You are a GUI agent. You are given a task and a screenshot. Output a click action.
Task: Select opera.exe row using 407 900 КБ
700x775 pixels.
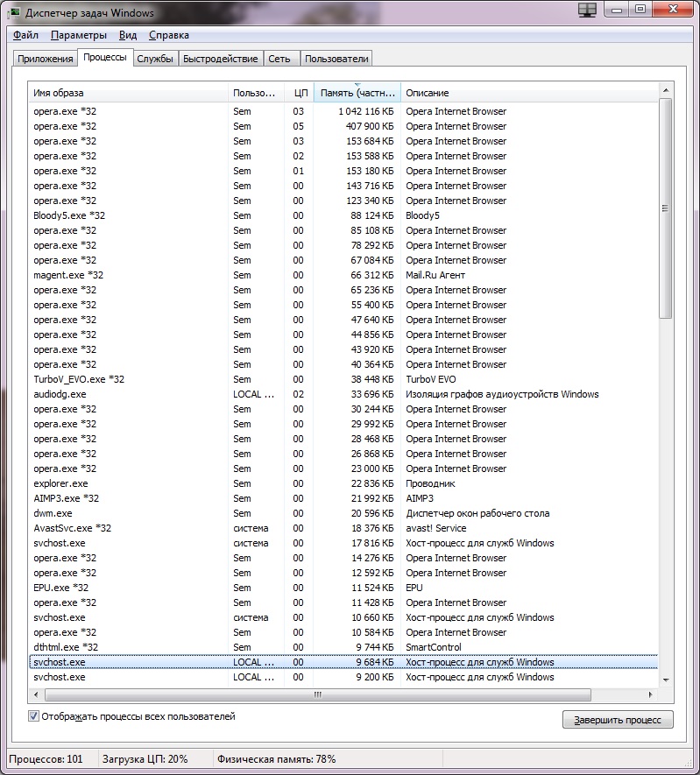pyautogui.click(x=343, y=126)
